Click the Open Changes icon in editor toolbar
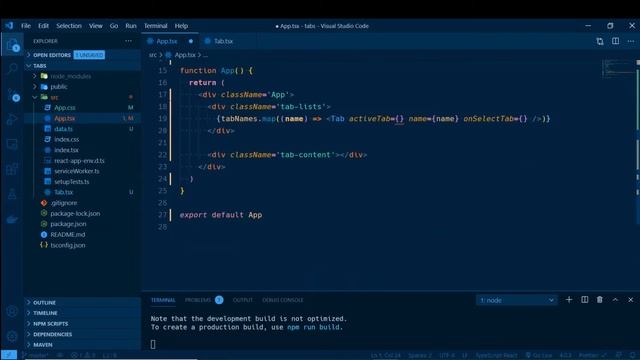640x360 pixels. [600, 41]
